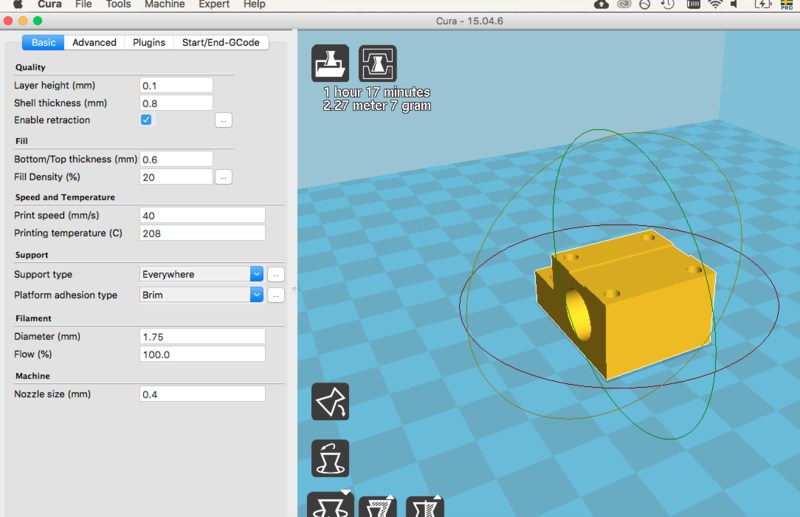Expand the Support type dropdown
The width and height of the screenshot is (800, 517).
[x=202, y=274]
